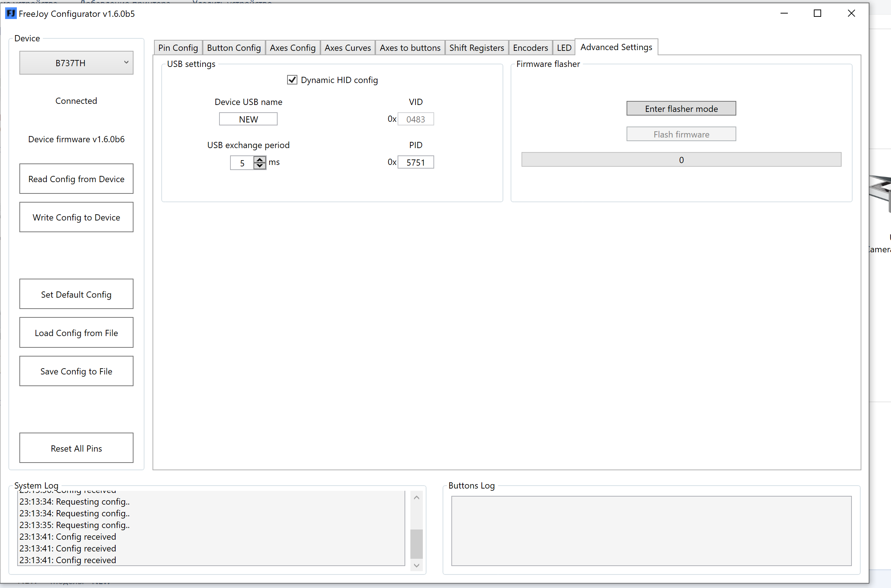Go to the Axes Config tab
Viewport: 891px width, 588px height.
click(293, 48)
